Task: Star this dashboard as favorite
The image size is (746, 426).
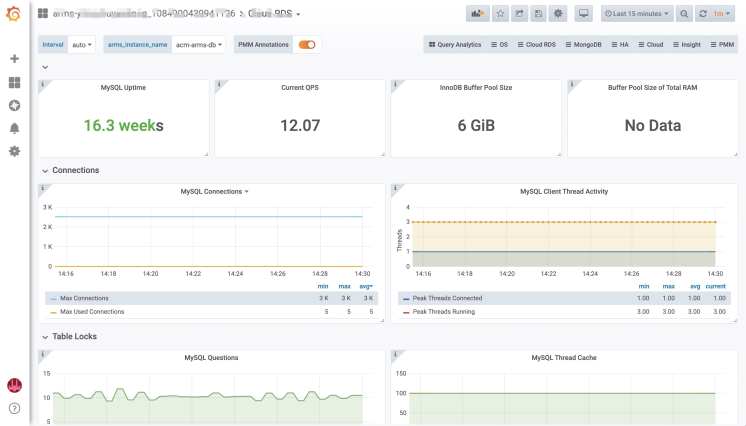Action: tap(501, 14)
